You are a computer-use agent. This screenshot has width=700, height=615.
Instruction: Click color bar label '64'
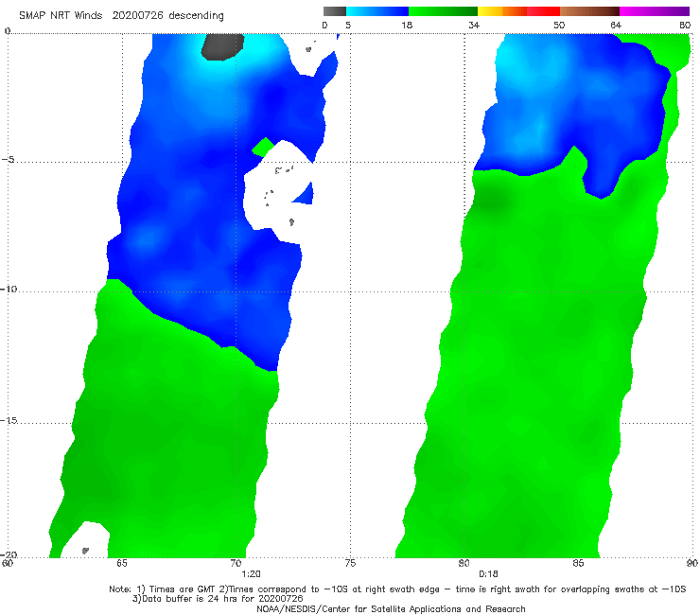[616, 25]
